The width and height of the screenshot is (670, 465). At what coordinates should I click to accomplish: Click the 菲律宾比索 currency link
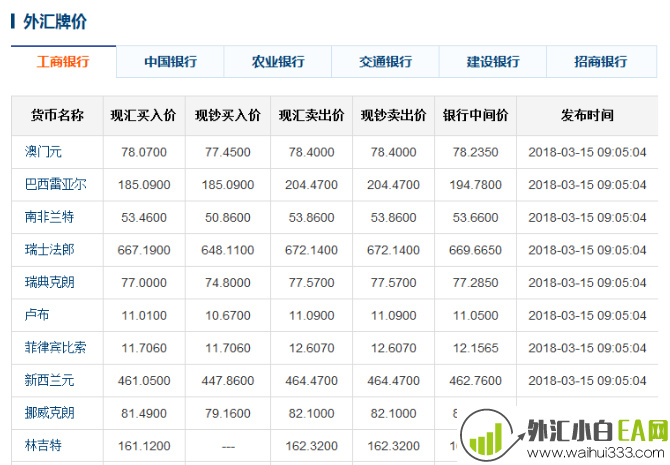[x=56, y=347]
